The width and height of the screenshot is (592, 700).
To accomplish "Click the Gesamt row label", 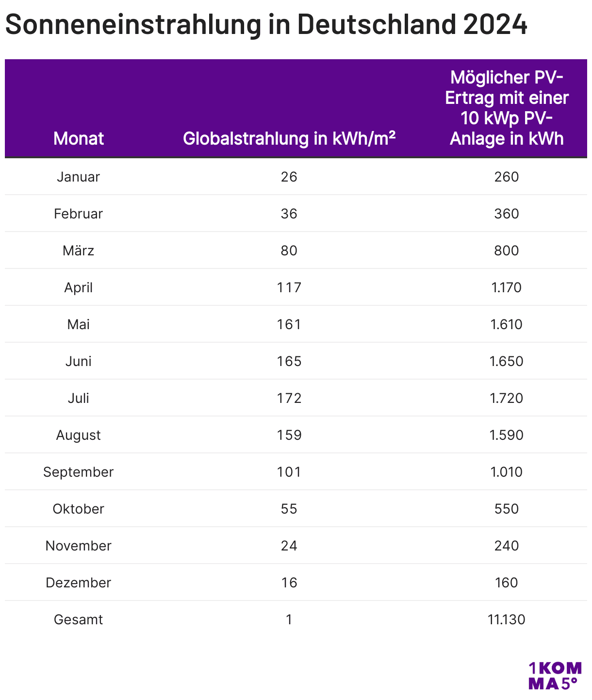I will click(79, 619).
